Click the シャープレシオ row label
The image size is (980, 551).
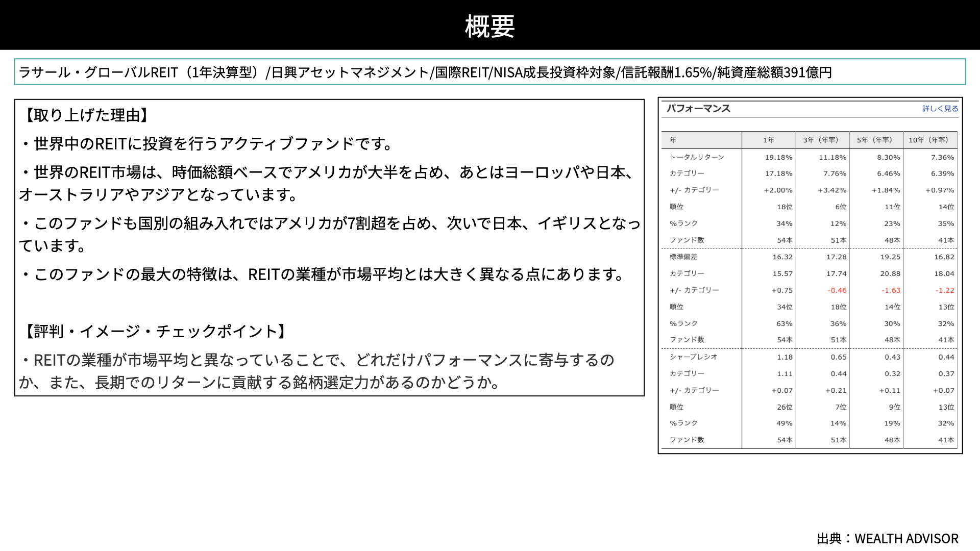tap(694, 357)
